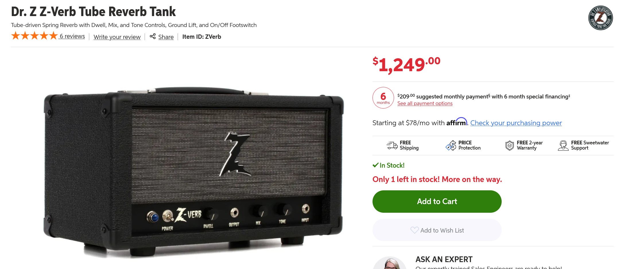Image resolution: width=644 pixels, height=269 pixels.
Task: Click the Affirm logo
Action: click(x=457, y=122)
